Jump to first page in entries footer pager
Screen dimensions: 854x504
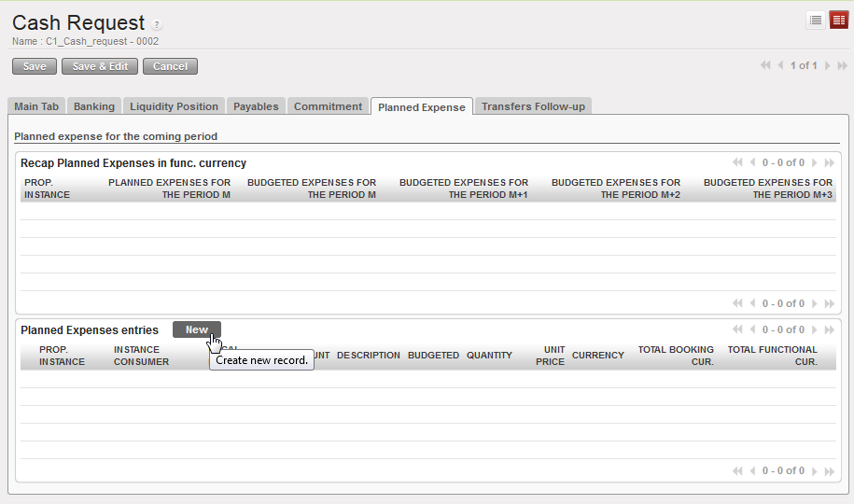pos(738,471)
